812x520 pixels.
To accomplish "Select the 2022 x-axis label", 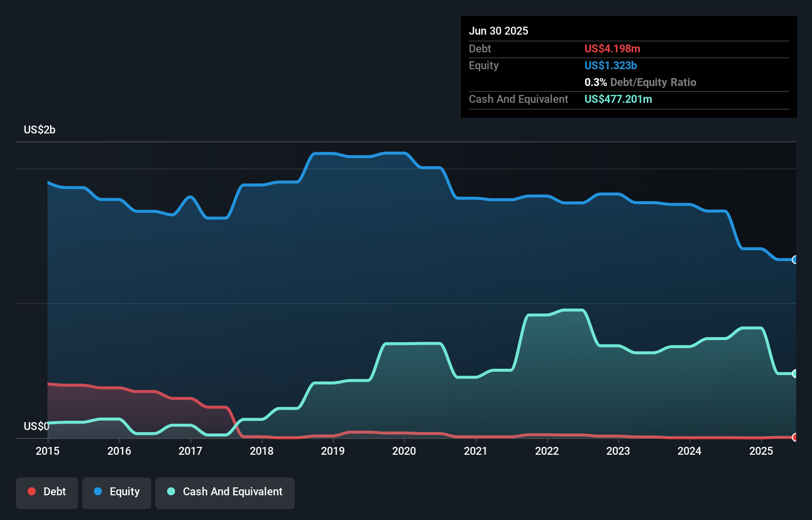I will tap(547, 451).
